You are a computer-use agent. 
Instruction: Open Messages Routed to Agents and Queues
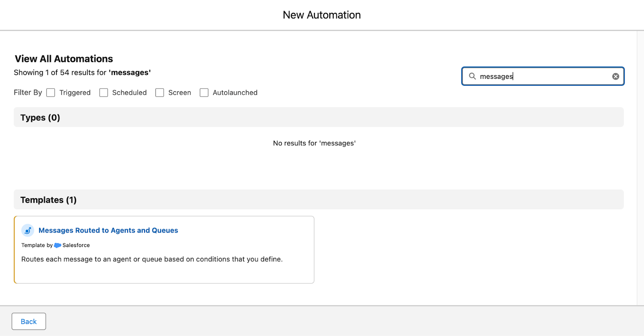pos(108,231)
